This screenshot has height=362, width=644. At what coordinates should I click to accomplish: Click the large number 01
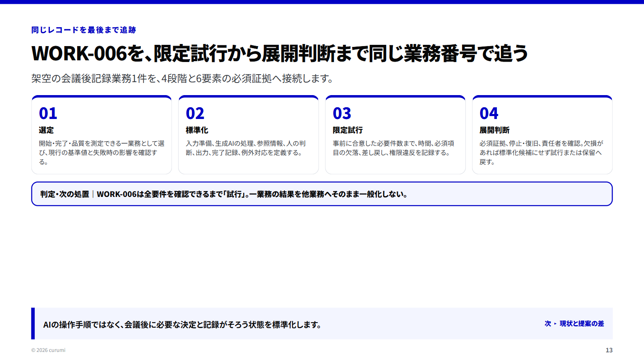48,114
